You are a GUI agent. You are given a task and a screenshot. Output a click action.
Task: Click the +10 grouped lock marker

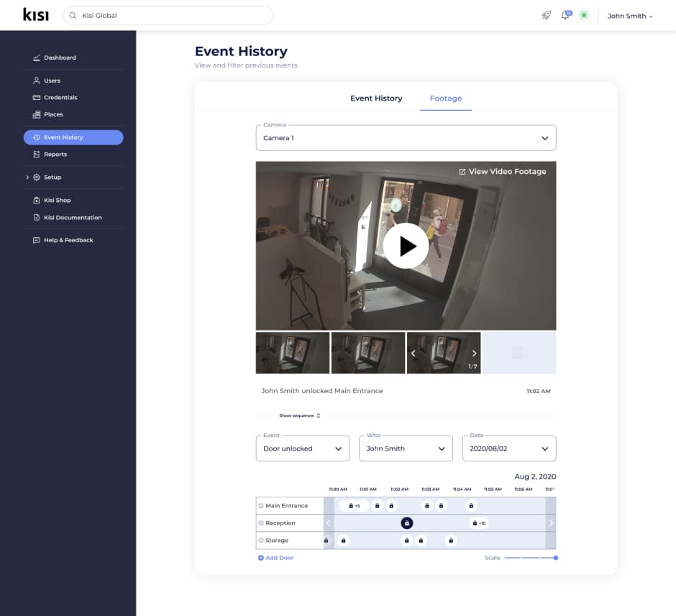(x=479, y=523)
